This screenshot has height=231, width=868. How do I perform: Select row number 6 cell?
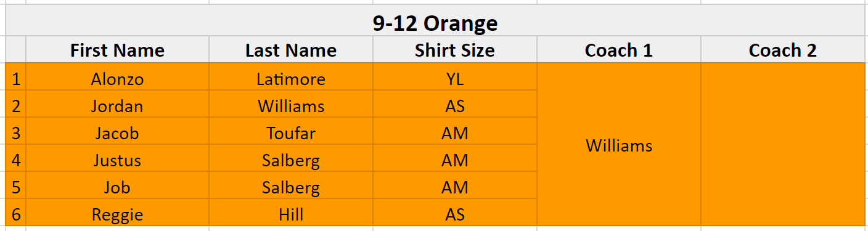pos(16,214)
